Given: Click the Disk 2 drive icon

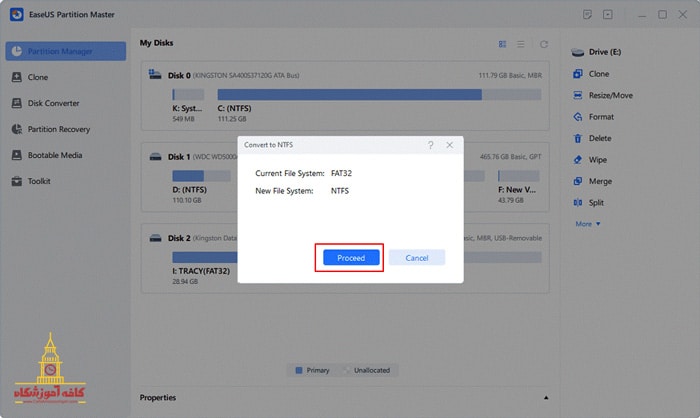Looking at the screenshot, I should tap(155, 238).
